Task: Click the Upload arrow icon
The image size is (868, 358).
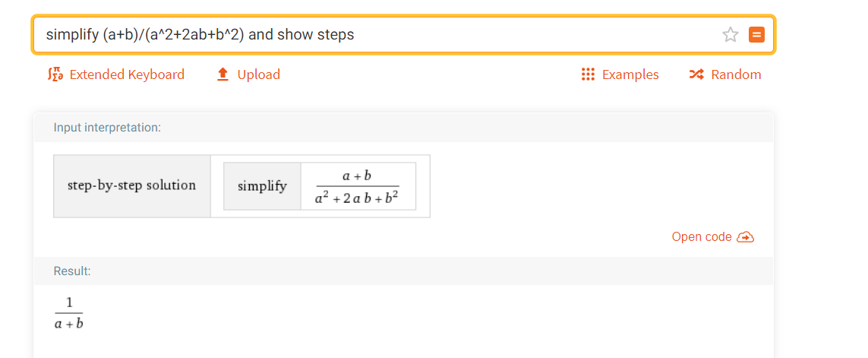Action: (223, 74)
